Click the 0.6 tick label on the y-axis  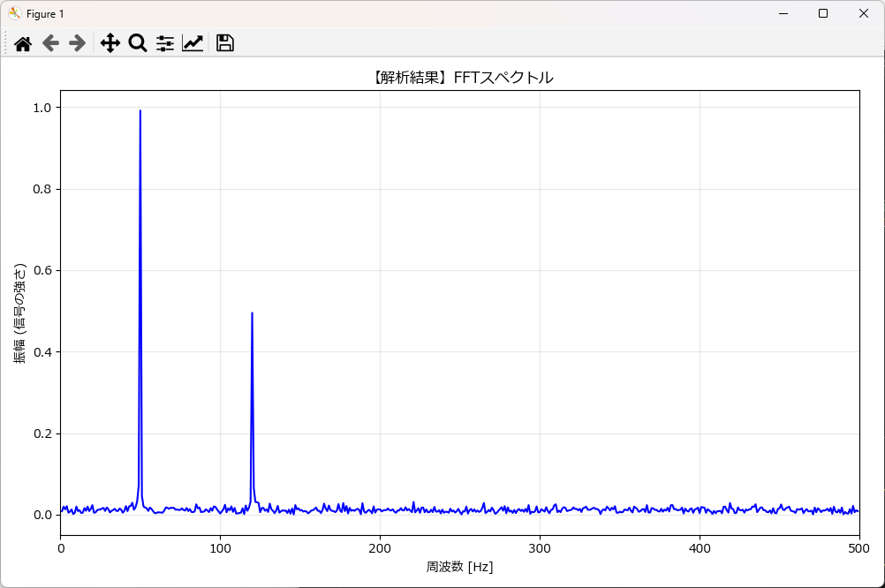[43, 271]
